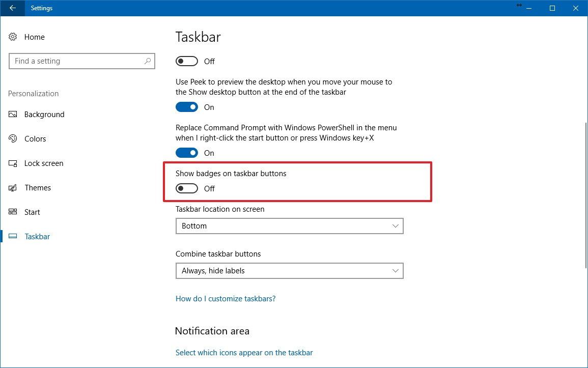The height and width of the screenshot is (368, 588).
Task: Select Taskbar in the Personalization menu
Action: 37,236
